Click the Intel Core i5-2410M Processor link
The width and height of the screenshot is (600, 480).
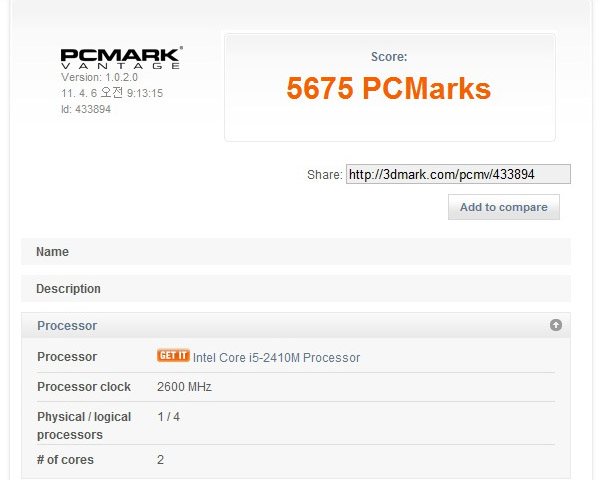tap(276, 358)
